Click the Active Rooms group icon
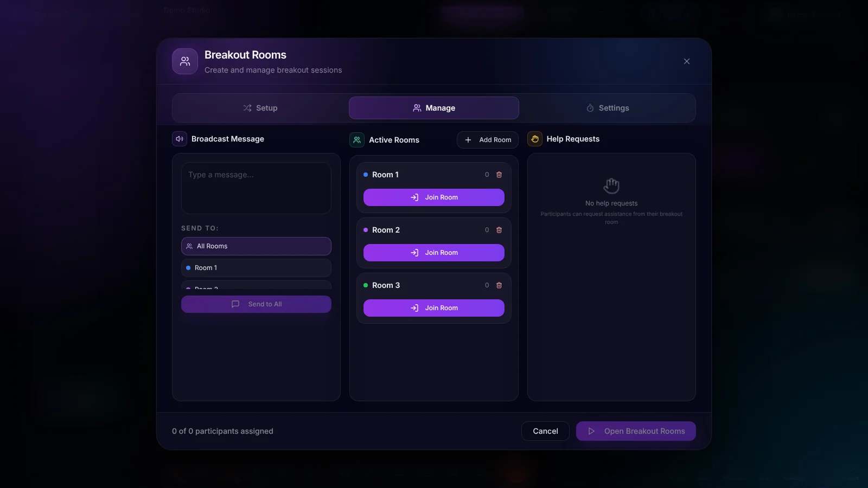This screenshot has height=488, width=868. pyautogui.click(x=357, y=140)
